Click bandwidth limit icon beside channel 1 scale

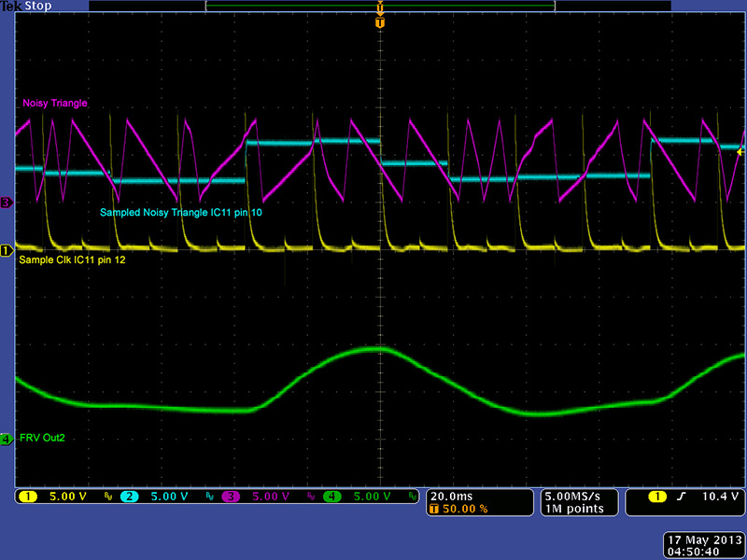point(106,497)
